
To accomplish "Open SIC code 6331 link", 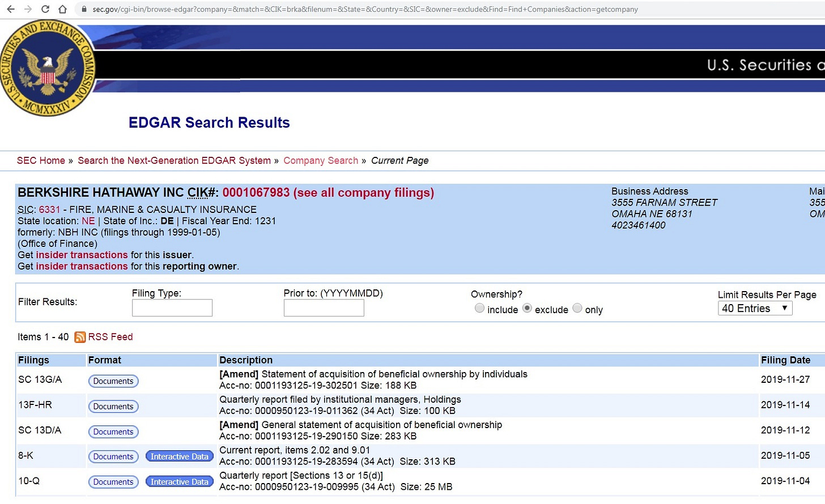I will point(49,210).
